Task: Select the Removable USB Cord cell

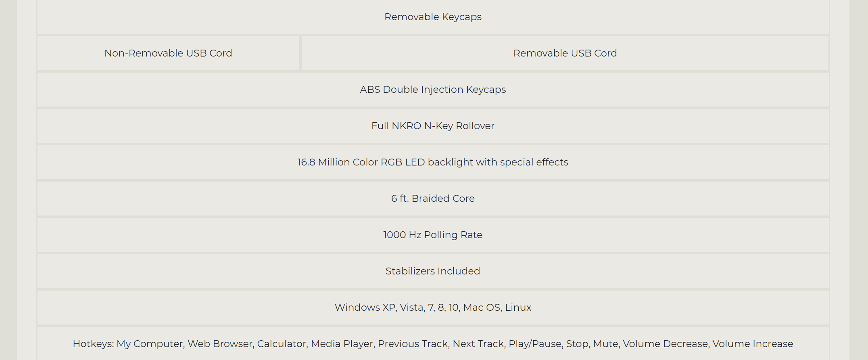Action: click(565, 53)
